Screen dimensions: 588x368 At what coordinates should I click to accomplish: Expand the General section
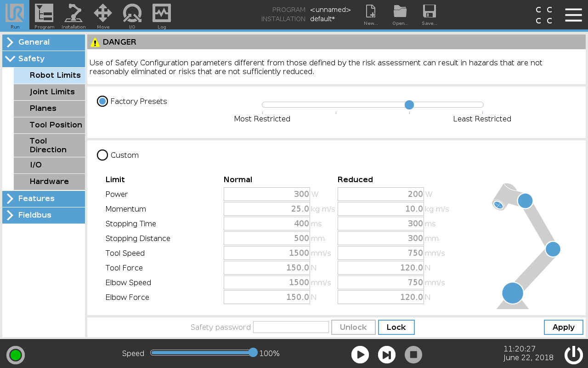(x=44, y=42)
